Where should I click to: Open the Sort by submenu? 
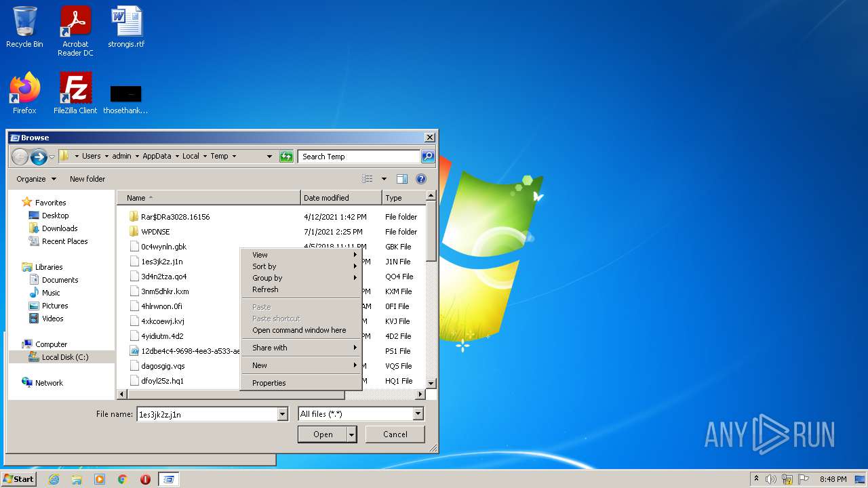(301, 266)
